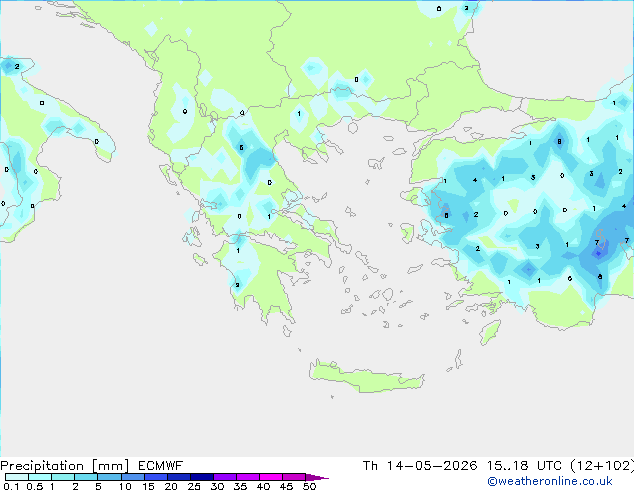The image size is (634, 490).
Task: Click the arrow tip past 50 on legend
Action: (x=317, y=477)
